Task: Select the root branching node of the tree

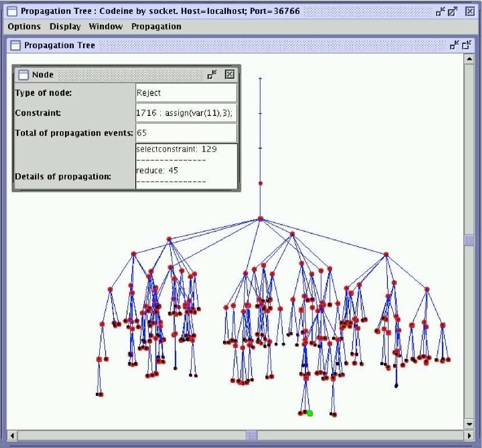Action: click(x=260, y=219)
